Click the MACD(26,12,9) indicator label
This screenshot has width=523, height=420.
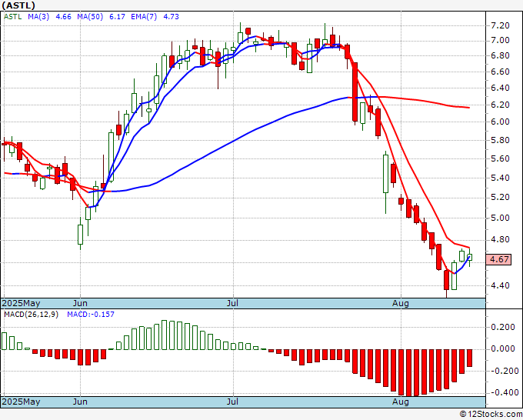tap(31, 315)
